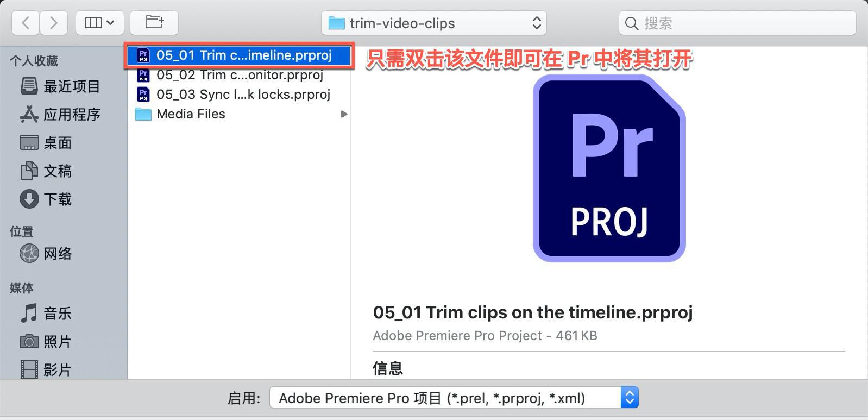Open the 启用 file type dropdown
Screen dimensions: 868x420
pos(454,398)
